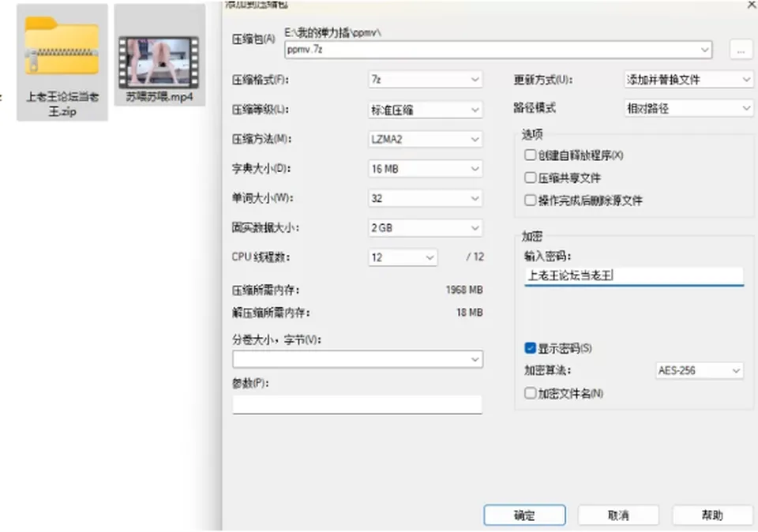Select the 苏喂苏喂.mp4 video thumbnail

[159, 62]
